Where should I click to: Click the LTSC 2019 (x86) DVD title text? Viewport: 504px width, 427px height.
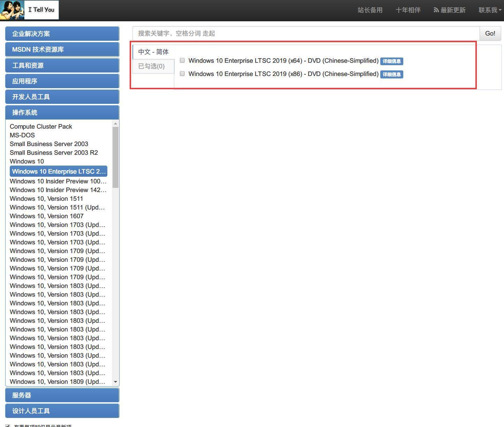click(x=283, y=74)
